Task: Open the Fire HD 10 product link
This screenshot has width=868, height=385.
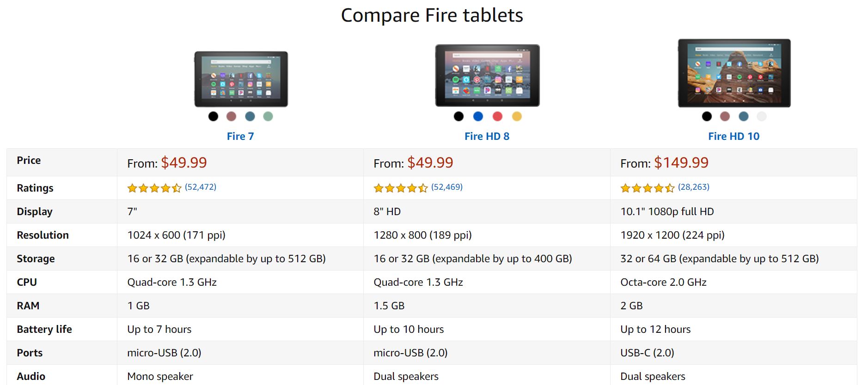Action: tap(734, 136)
